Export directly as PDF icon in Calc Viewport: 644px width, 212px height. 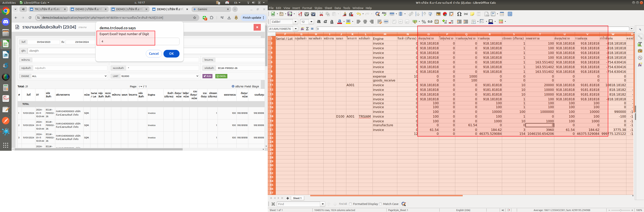(x=300, y=14)
